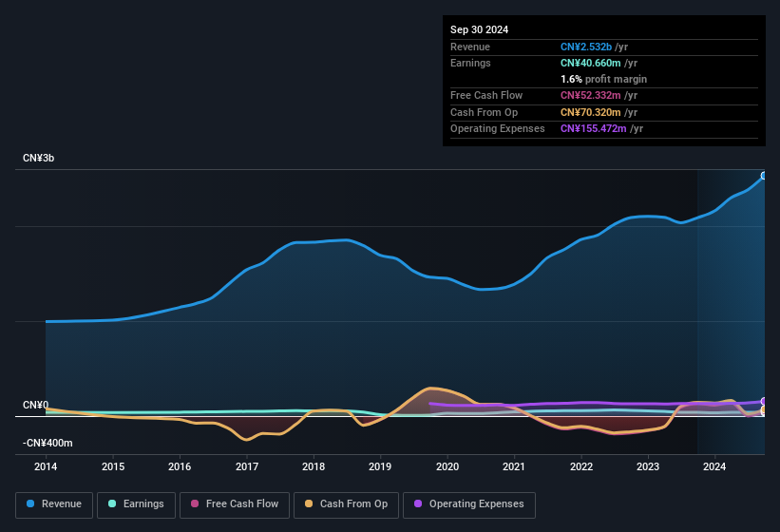Click the CN¥155.472m operating expenses value

tap(593, 129)
